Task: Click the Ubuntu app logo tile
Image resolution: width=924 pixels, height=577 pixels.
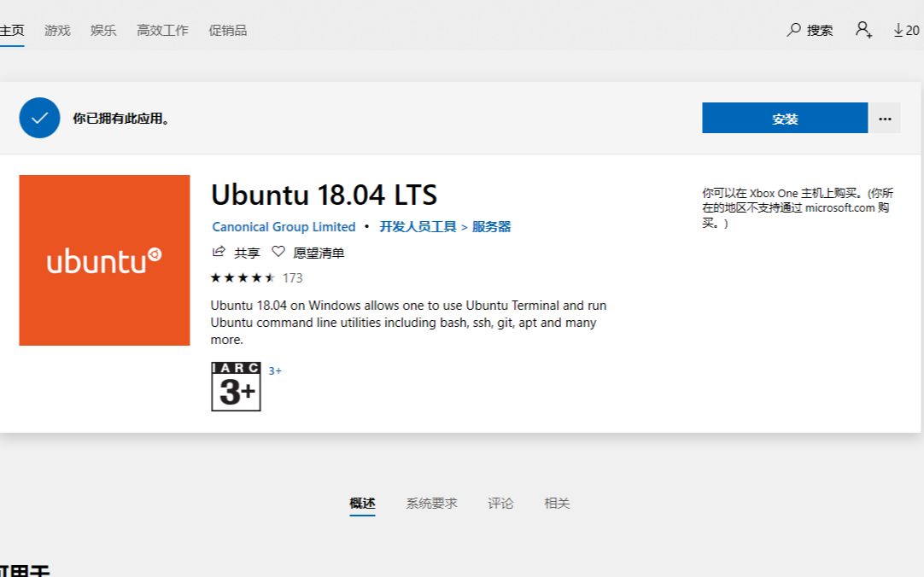Action: [x=104, y=260]
